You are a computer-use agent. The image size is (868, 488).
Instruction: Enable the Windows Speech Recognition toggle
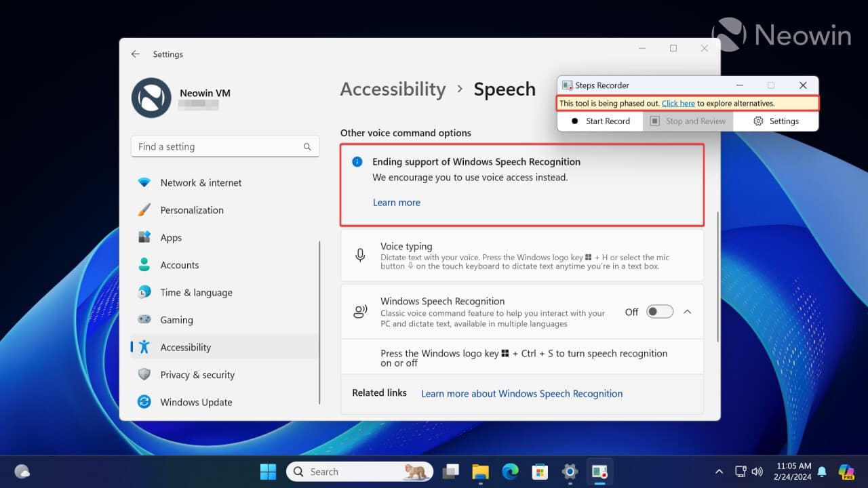coord(658,311)
